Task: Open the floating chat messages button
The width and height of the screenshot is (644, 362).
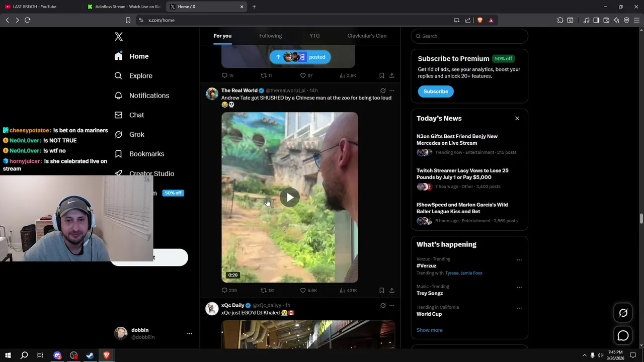Action: (623, 335)
